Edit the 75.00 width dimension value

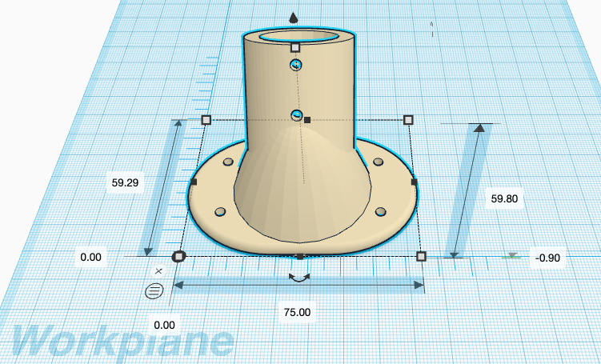pyautogui.click(x=298, y=312)
